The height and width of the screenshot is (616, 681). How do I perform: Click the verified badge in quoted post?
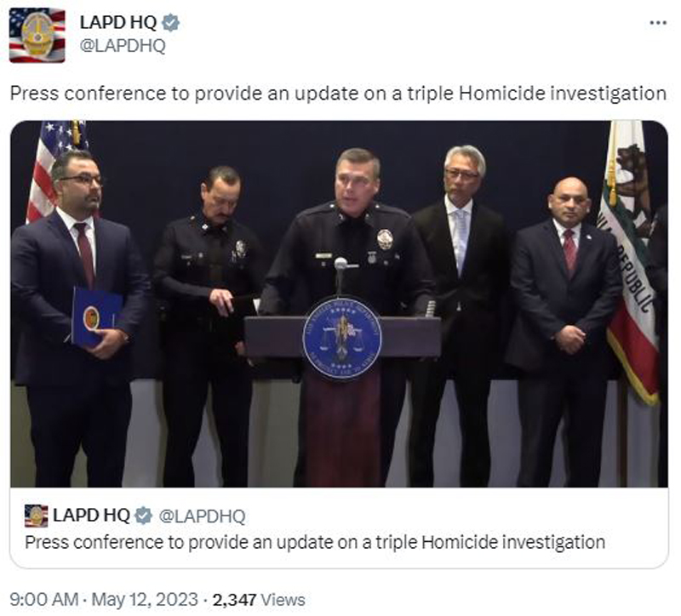pos(143,516)
